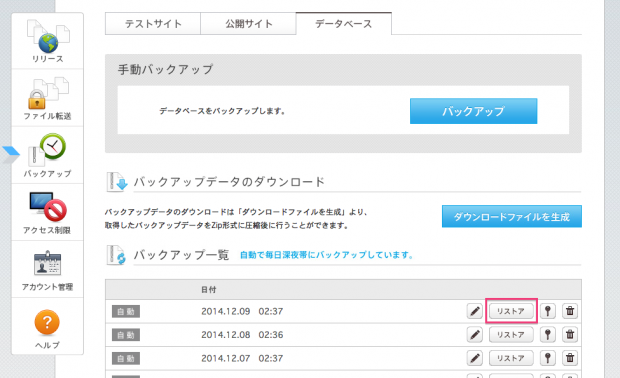Restore the 2014.12.09 02:37 backup

click(511, 311)
